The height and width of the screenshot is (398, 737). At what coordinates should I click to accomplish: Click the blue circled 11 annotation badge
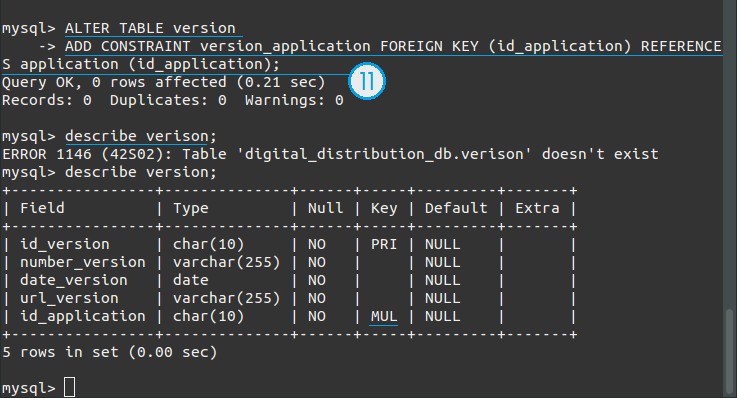367,81
